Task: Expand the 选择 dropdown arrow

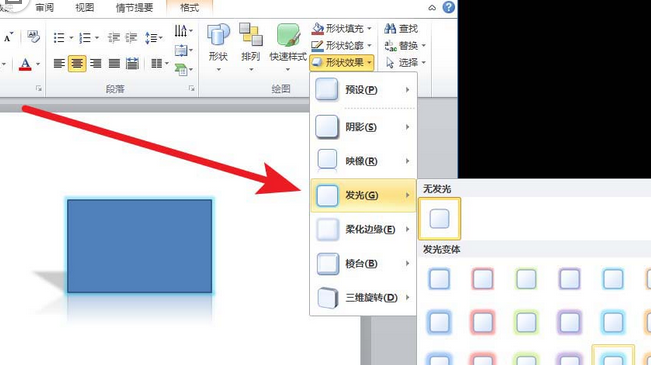Action: point(423,62)
